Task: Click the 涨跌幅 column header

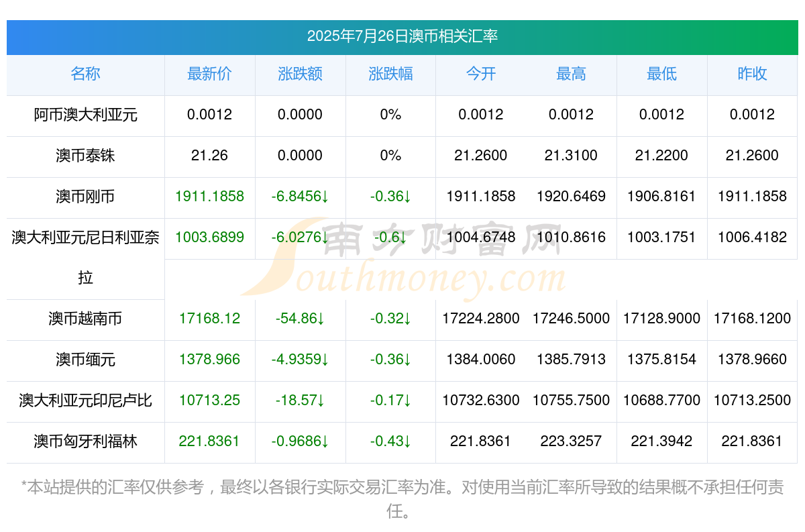Action: 390,74
